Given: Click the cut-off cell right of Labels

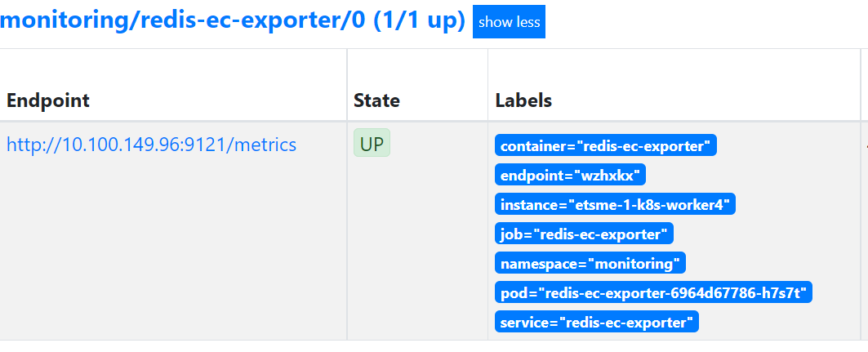Looking at the screenshot, I should coord(864,229).
